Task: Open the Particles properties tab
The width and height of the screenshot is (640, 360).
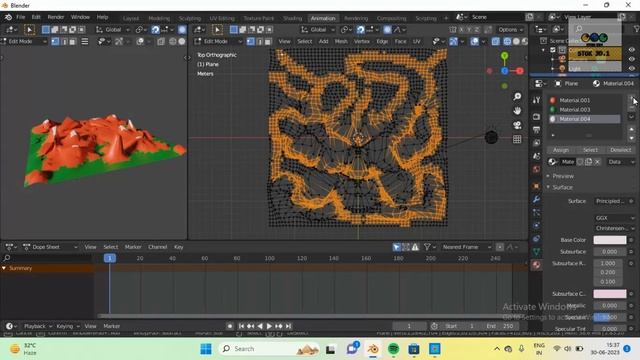Action: [536, 213]
